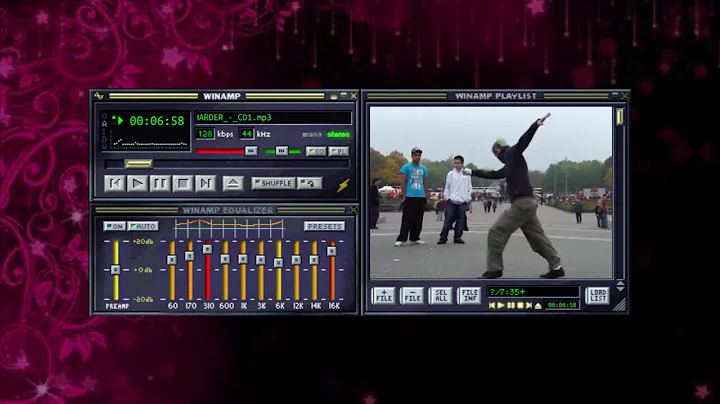Click the LOAD LIST button in the playlist

coord(598,296)
